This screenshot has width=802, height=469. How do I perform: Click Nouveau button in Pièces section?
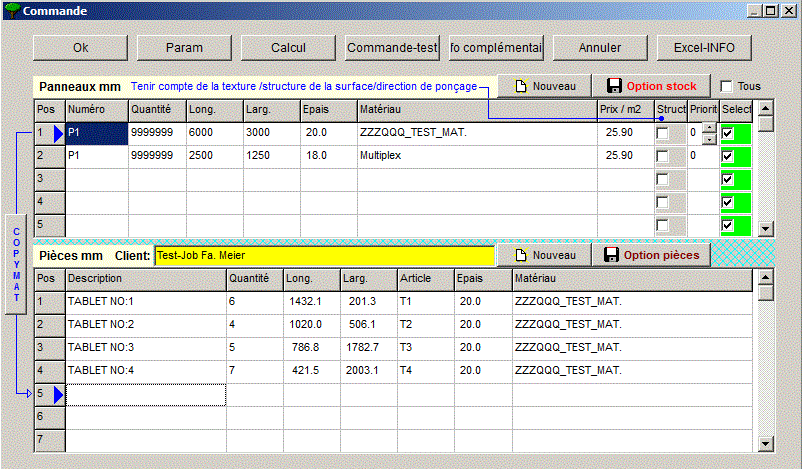[545, 255]
